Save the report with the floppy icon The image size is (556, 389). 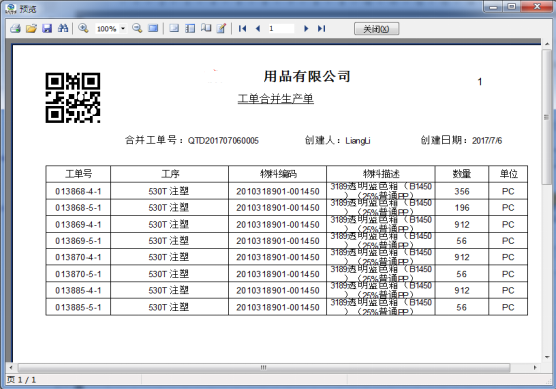[47, 28]
